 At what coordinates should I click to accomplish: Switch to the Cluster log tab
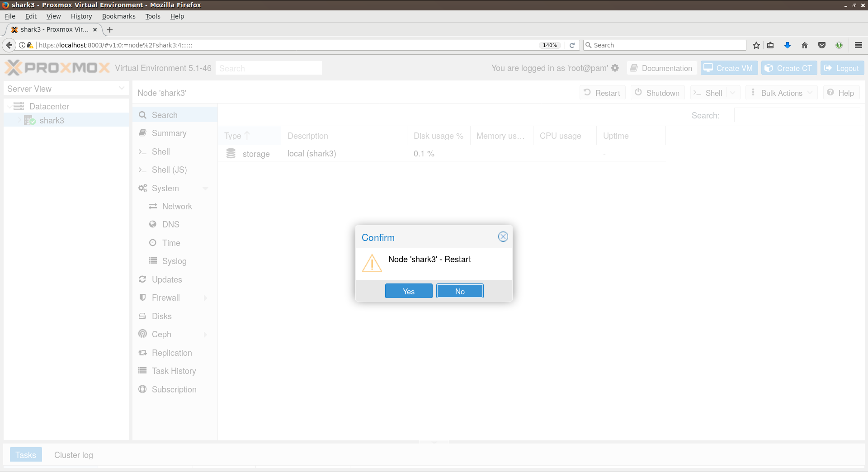click(74, 455)
